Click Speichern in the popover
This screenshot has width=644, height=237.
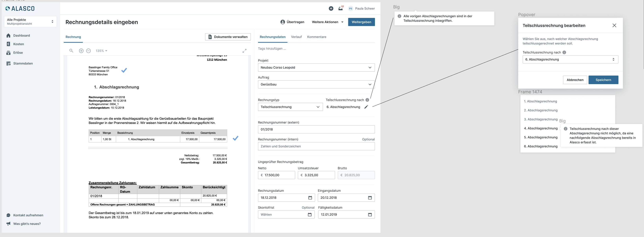pyautogui.click(x=603, y=80)
